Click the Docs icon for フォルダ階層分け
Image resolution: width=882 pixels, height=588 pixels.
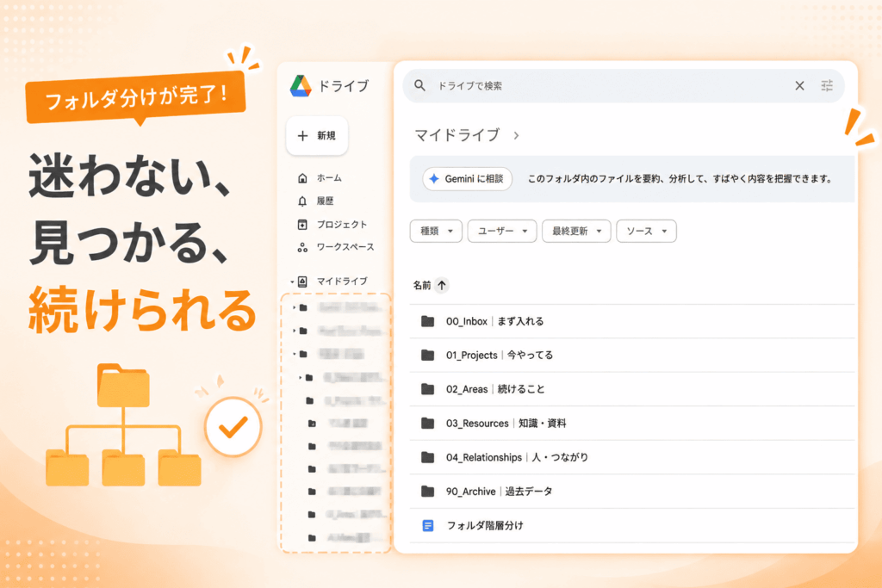(x=428, y=526)
